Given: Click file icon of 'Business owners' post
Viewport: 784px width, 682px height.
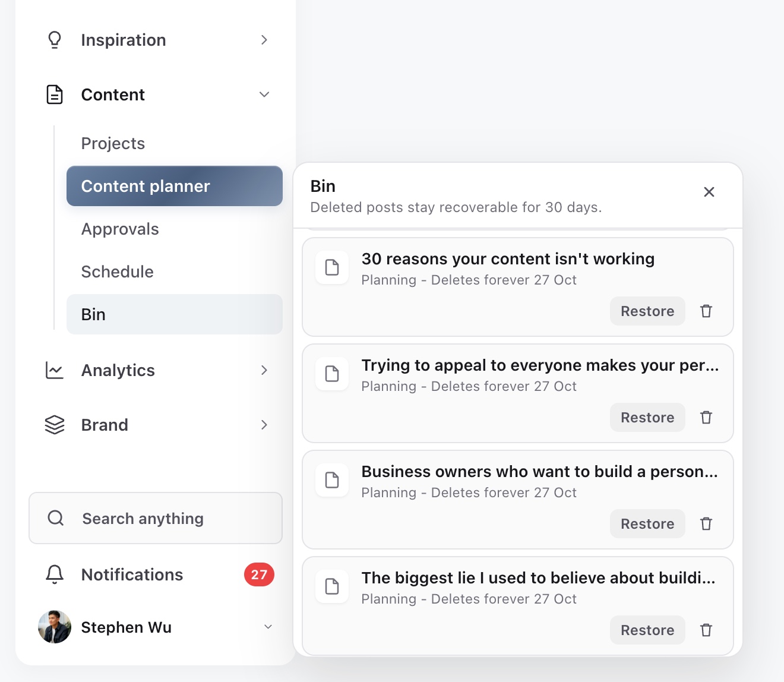Looking at the screenshot, I should (x=332, y=480).
